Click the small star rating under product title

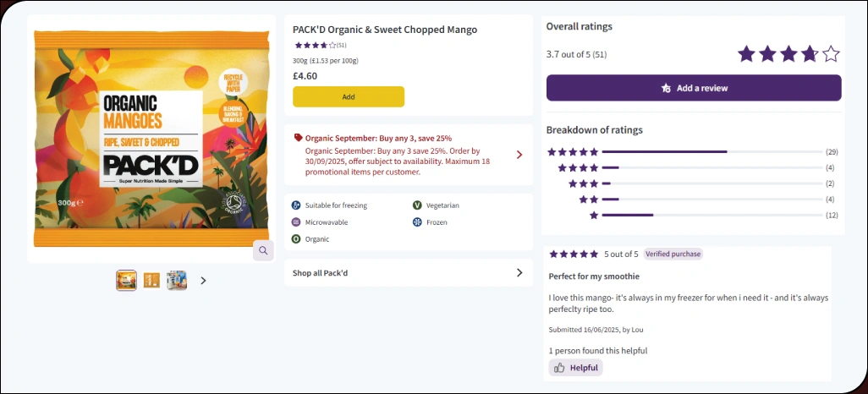[x=315, y=46]
